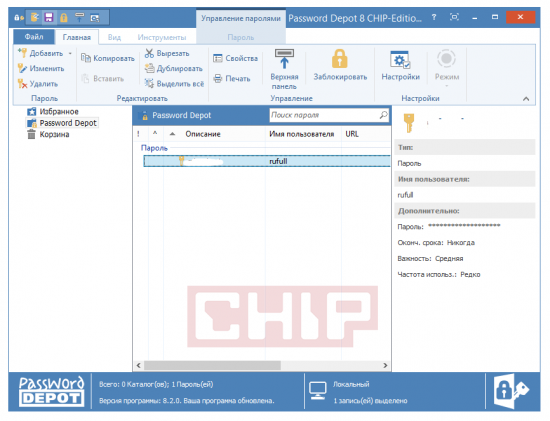Open Корзина (trash) in the tree

pos(48,134)
